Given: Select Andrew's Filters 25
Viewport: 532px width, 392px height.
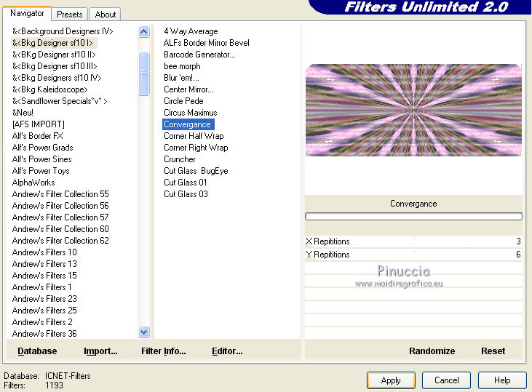Looking at the screenshot, I should pos(44,311).
